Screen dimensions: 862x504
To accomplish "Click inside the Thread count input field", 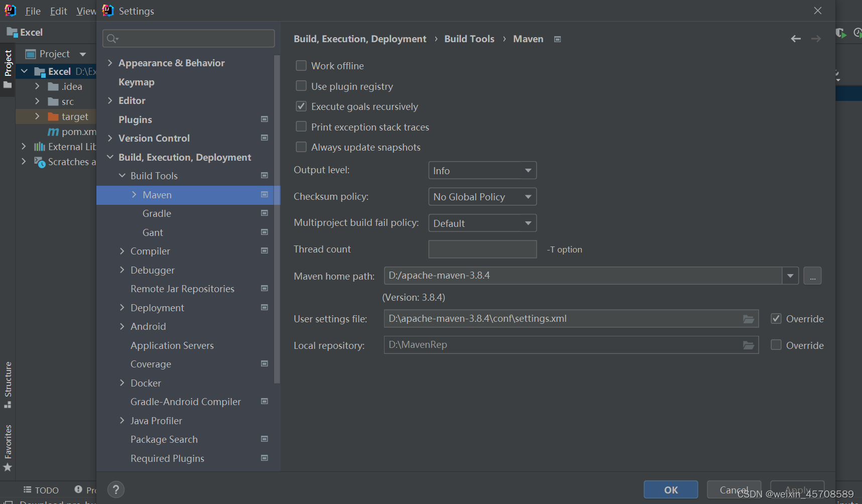I will point(482,249).
